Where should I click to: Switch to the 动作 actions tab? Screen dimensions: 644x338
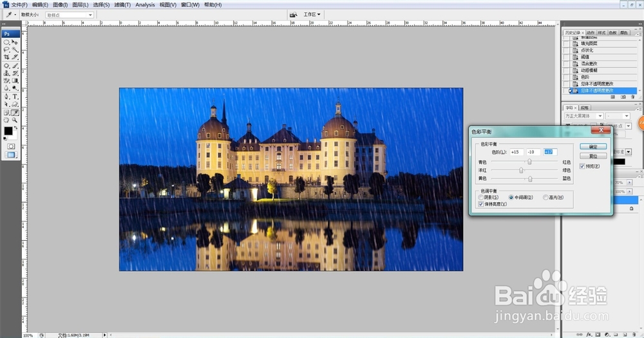591,33
